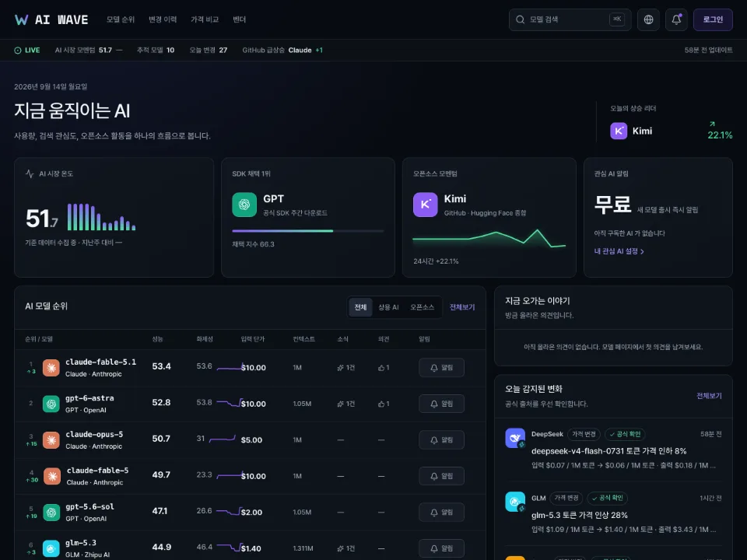The image size is (747, 560).
Task: Open 내 관심 AI 설정 link
Action: pyautogui.click(x=619, y=251)
